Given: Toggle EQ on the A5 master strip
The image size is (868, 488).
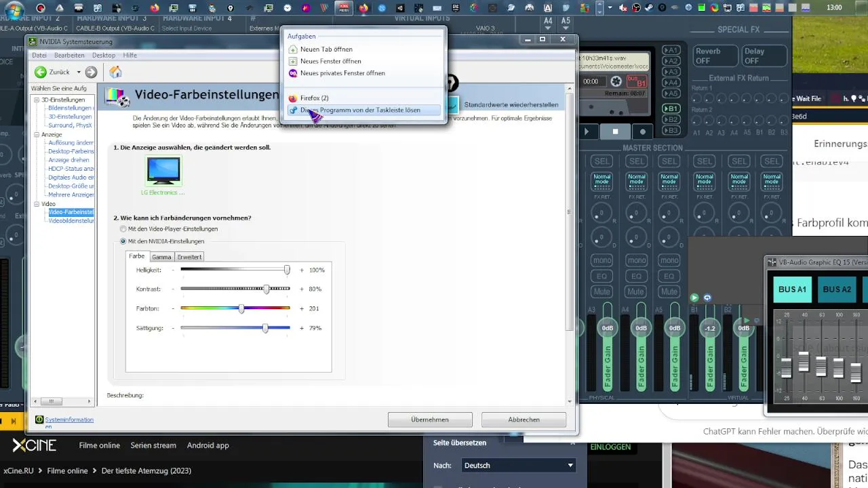Looking at the screenshot, I should tap(669, 277).
